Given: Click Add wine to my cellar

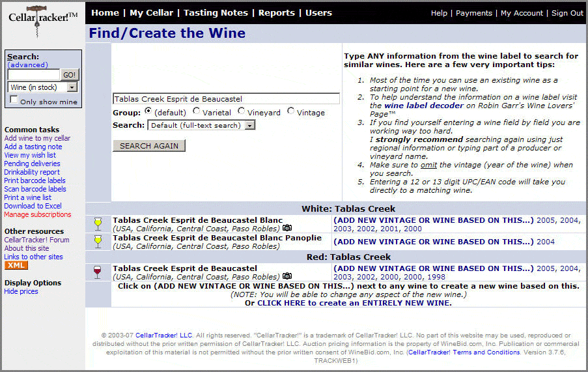Looking at the screenshot, I should coord(37,138).
